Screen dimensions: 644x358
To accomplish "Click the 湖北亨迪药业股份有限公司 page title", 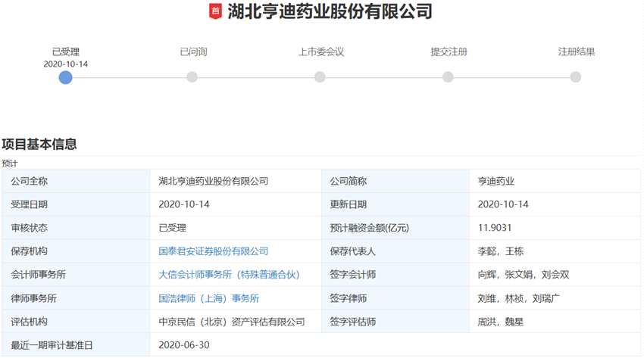I will tap(330, 11).
